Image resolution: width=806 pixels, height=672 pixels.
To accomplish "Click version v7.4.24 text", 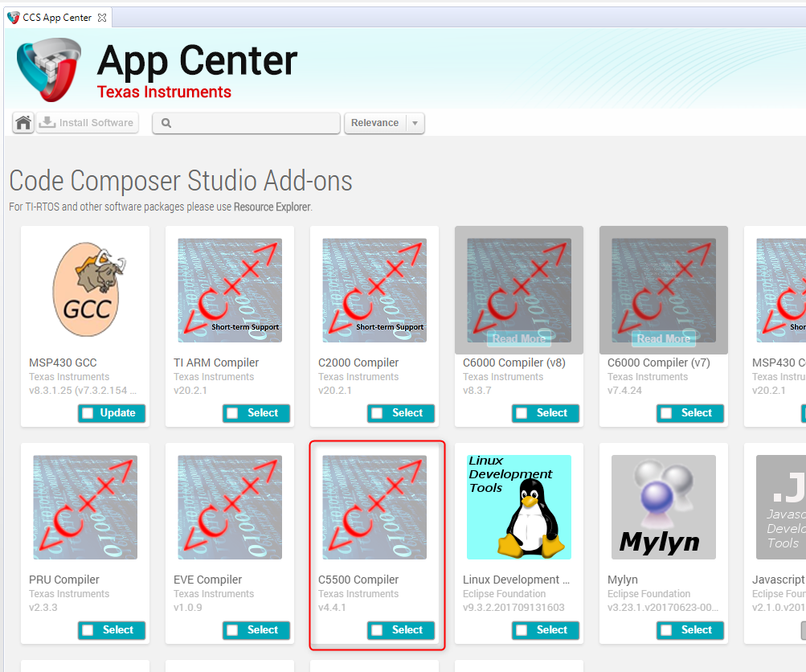I will [x=624, y=390].
